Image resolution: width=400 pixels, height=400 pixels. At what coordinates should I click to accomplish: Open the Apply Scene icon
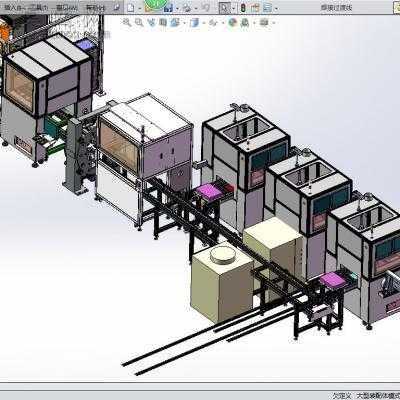(x=245, y=22)
